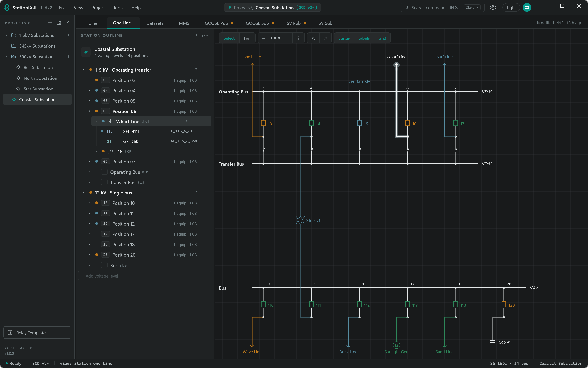Collapse the 500kV Substations folder
This screenshot has width=588, height=368.
click(x=7, y=57)
